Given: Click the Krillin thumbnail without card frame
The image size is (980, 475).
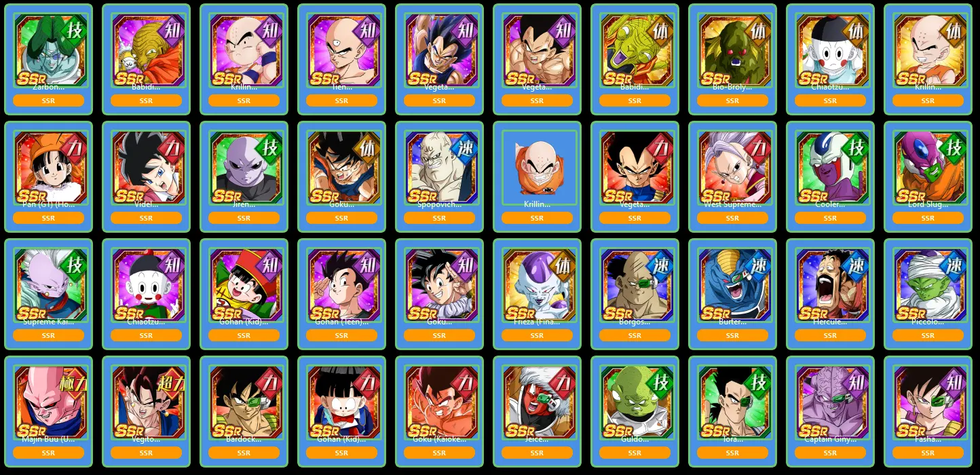Looking at the screenshot, I should pyautogui.click(x=537, y=168).
